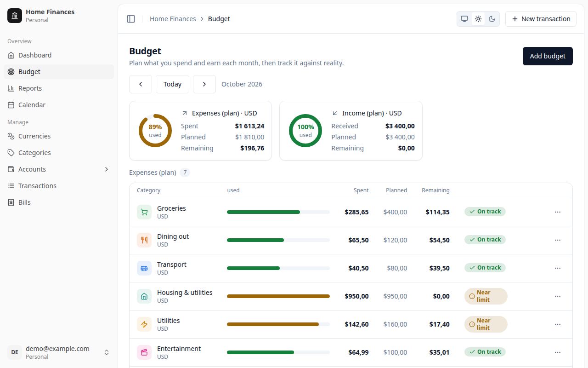Click the Today button
588x368 pixels.
[x=172, y=84]
